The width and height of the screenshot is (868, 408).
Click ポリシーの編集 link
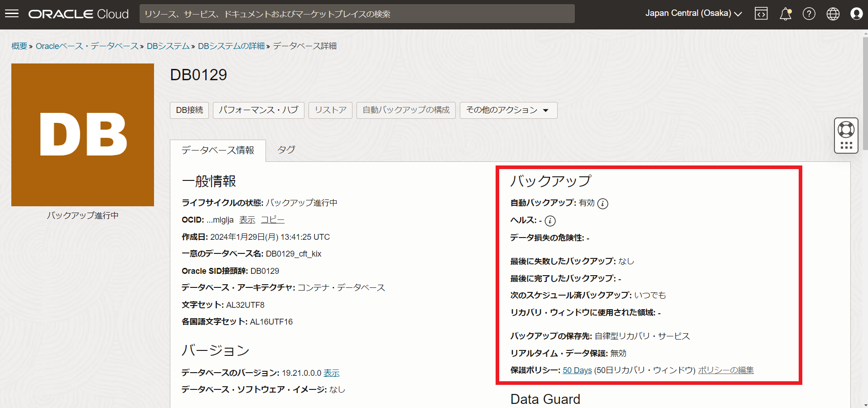coord(726,370)
